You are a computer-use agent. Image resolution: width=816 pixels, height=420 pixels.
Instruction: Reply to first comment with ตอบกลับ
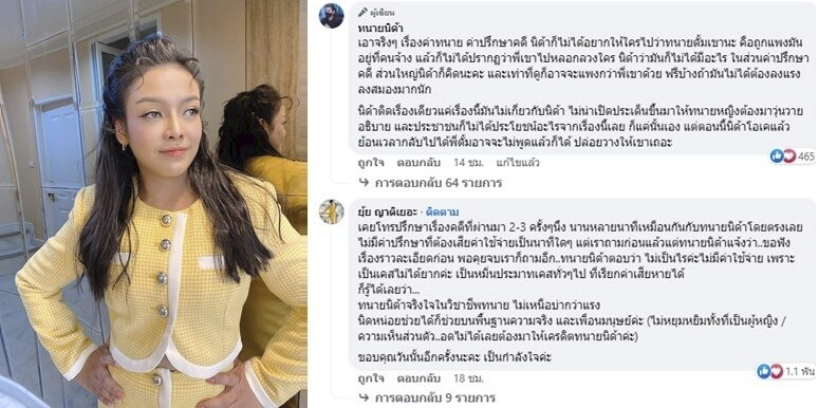[x=418, y=163]
